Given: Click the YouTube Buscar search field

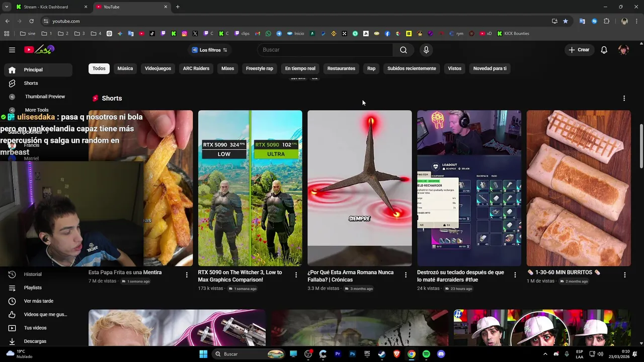Looking at the screenshot, I should pos(325,50).
